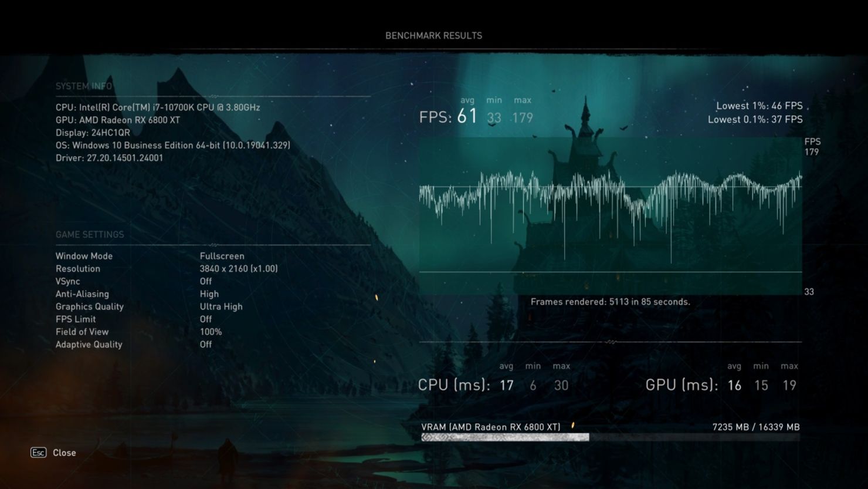Select the 179 label at the graph's top

point(812,152)
